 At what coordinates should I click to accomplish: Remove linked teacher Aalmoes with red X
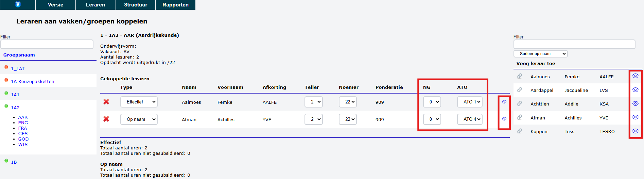106,102
